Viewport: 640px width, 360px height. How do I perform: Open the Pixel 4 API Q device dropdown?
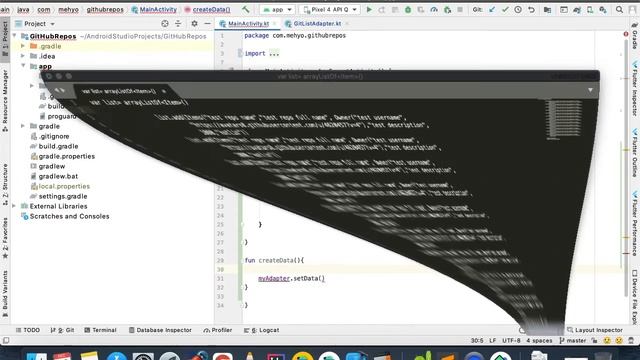[330, 9]
